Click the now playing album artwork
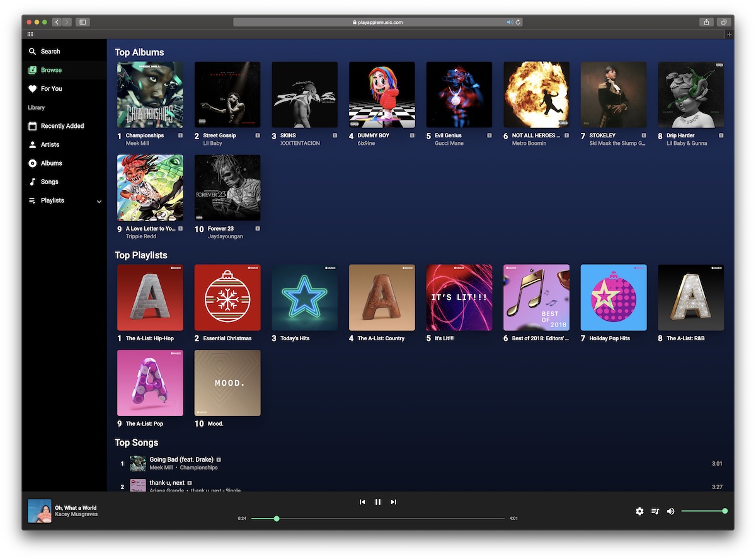Screen dimensions: 756x559 click(x=39, y=511)
